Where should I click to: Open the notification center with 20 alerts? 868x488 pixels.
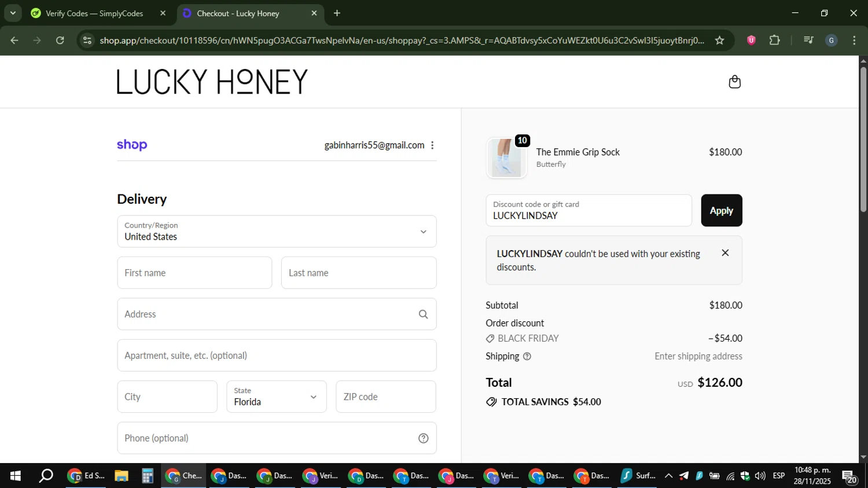pyautogui.click(x=849, y=477)
